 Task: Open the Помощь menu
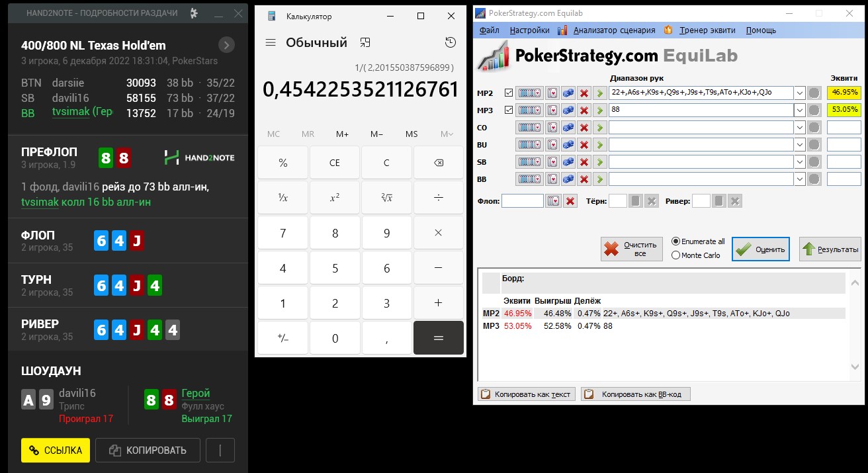761,30
